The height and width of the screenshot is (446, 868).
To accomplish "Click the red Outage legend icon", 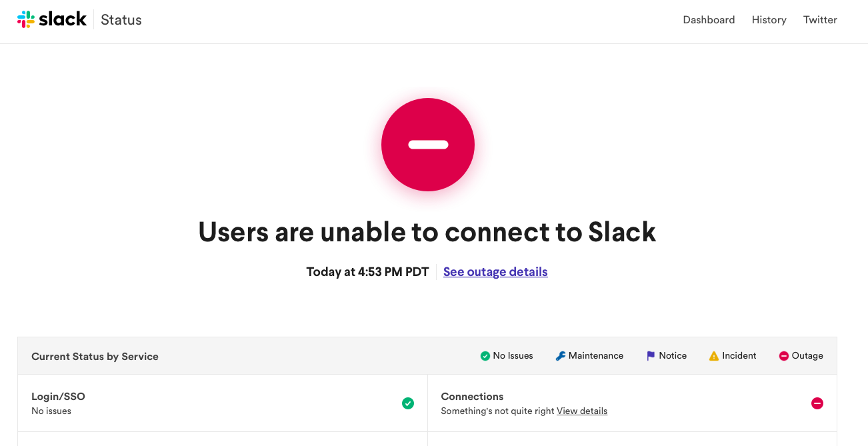I will (784, 356).
